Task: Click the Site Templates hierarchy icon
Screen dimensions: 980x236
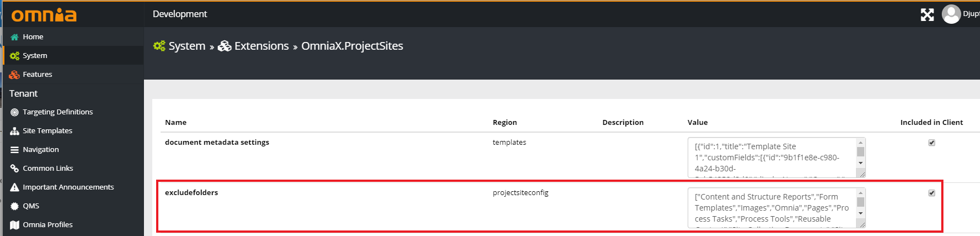Action: pos(14,131)
